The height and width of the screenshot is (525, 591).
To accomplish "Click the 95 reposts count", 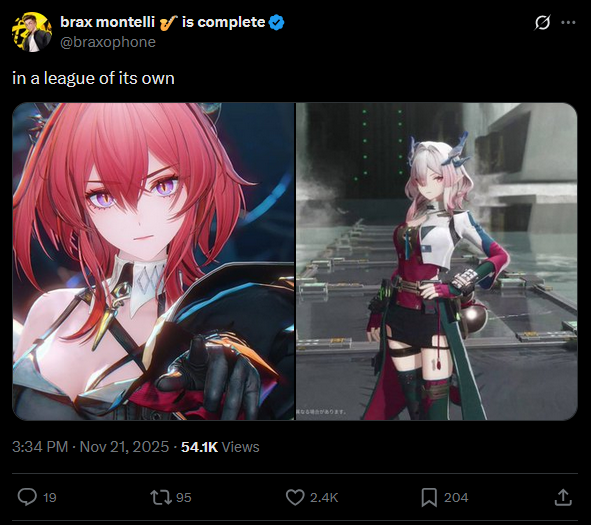I will pos(184,498).
